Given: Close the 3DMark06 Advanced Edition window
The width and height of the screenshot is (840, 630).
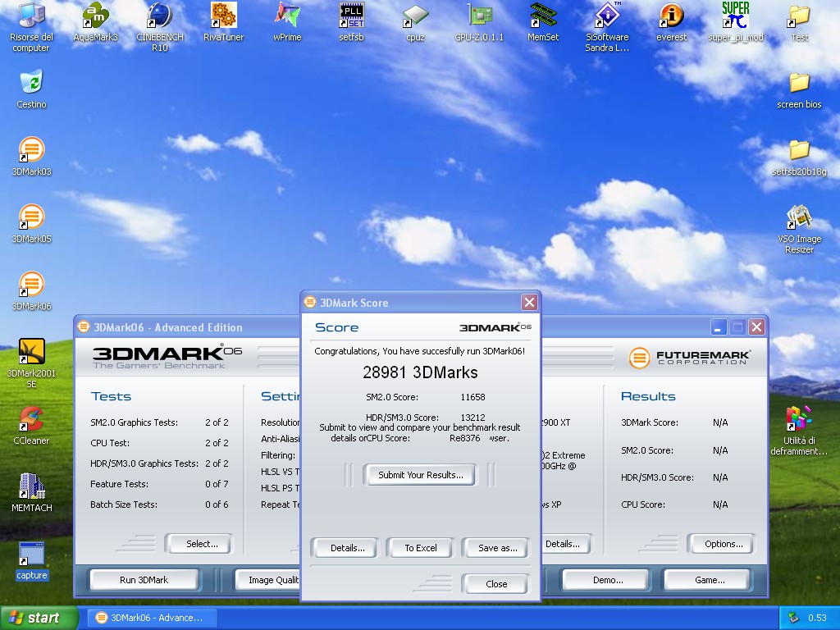Looking at the screenshot, I should [756, 326].
